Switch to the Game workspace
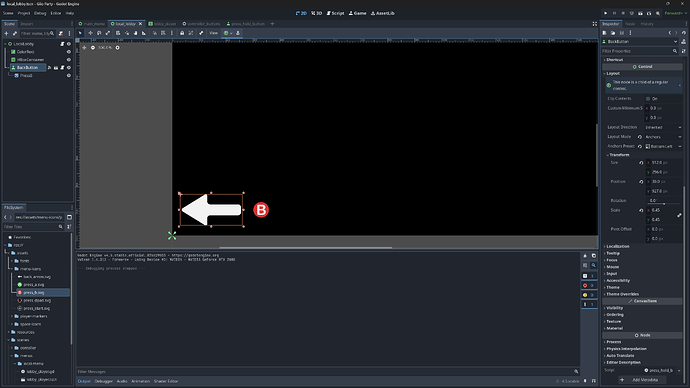690x388 pixels. 357,13
